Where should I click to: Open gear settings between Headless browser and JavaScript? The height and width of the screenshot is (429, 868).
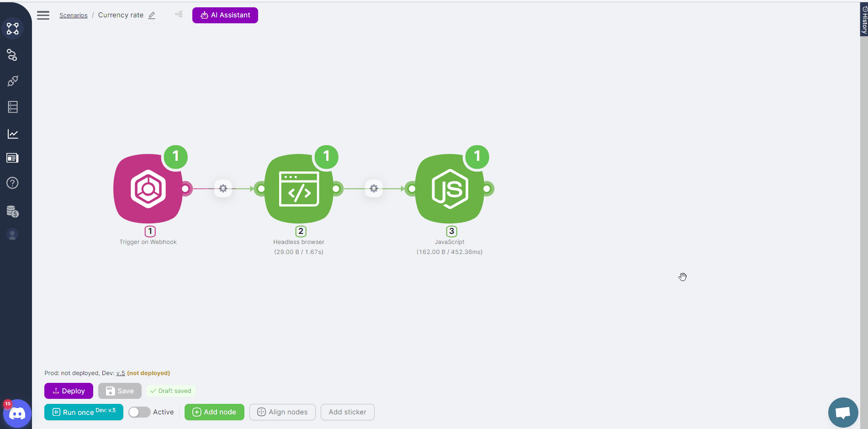[x=374, y=188]
